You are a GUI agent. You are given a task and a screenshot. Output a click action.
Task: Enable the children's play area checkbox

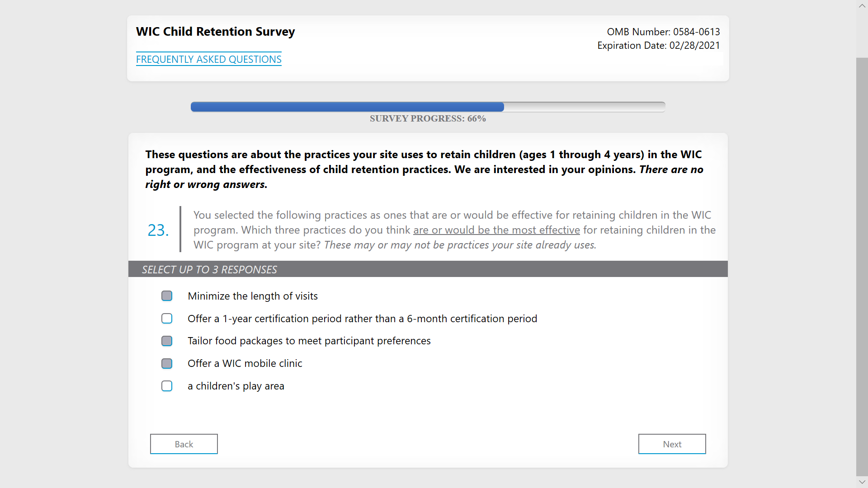(x=167, y=386)
